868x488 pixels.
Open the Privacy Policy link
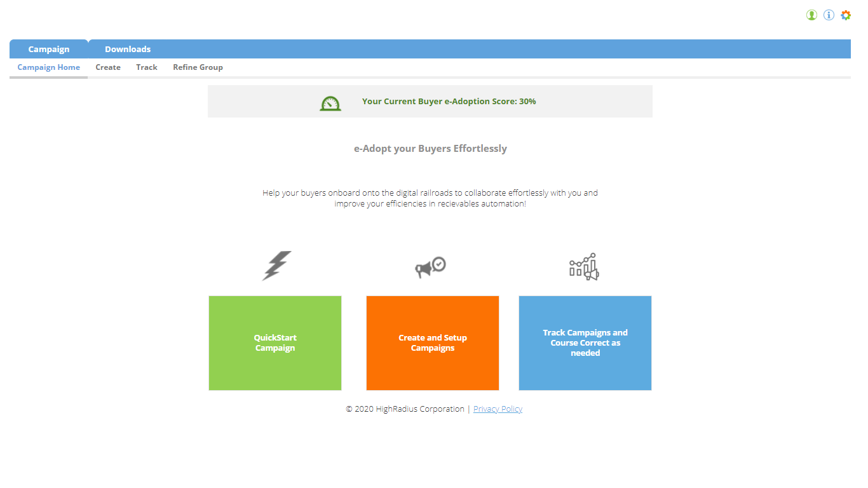tap(498, 409)
